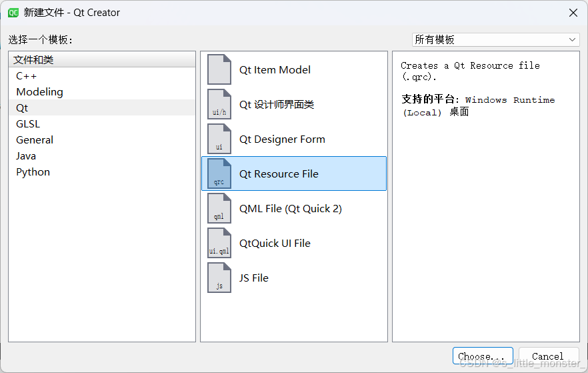Expand the template filter chevron arrow

point(572,39)
